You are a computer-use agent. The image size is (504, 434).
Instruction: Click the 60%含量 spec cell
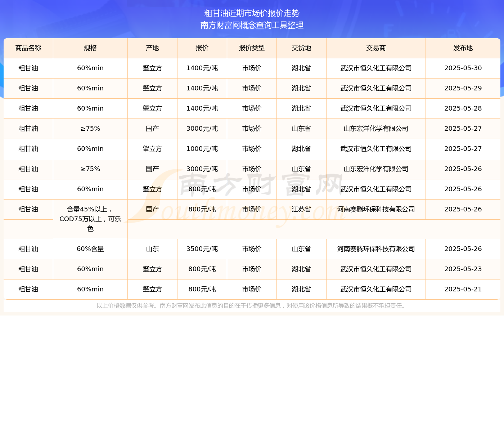tap(90, 249)
